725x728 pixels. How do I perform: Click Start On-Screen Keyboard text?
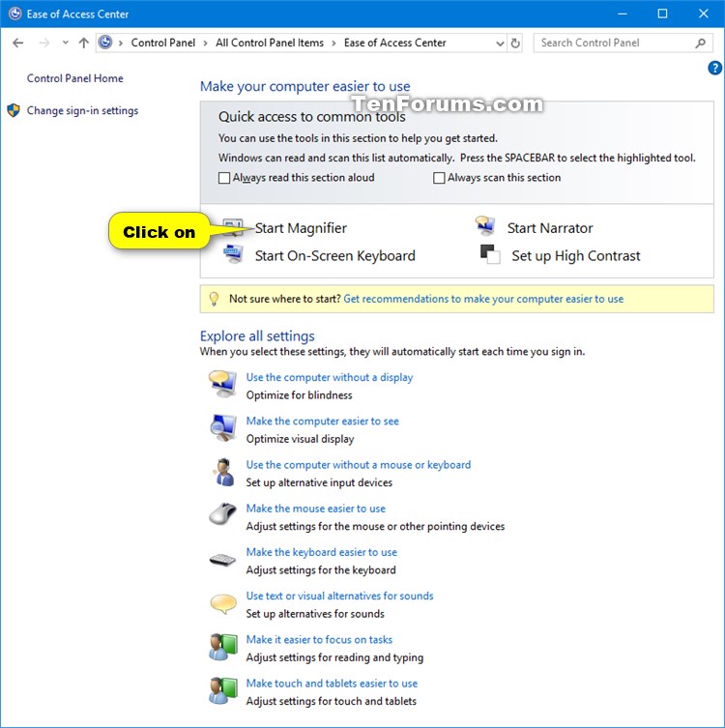click(x=335, y=256)
